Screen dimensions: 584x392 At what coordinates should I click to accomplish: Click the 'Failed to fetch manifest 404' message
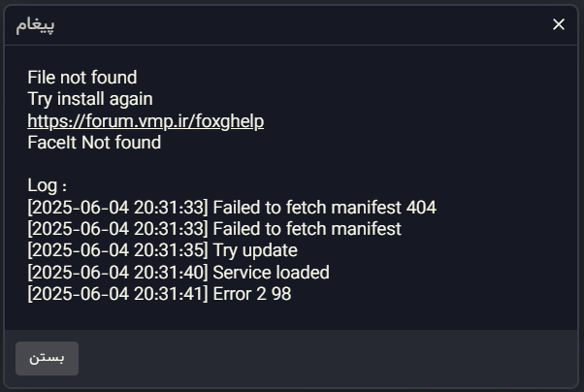click(324, 208)
